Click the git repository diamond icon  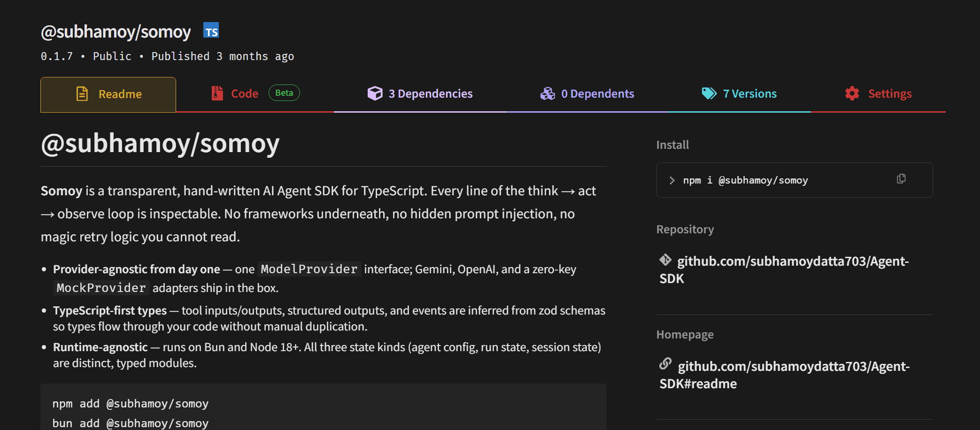[x=665, y=260]
